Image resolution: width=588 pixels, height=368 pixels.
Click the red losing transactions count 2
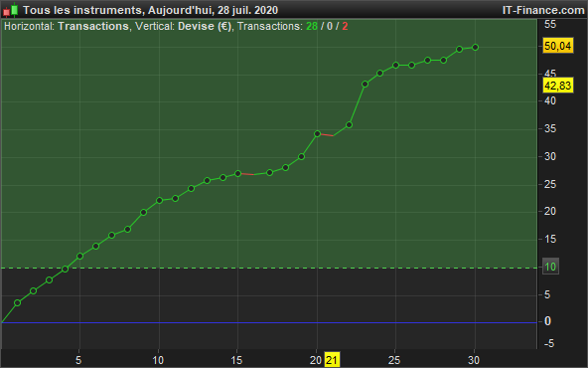pos(345,26)
